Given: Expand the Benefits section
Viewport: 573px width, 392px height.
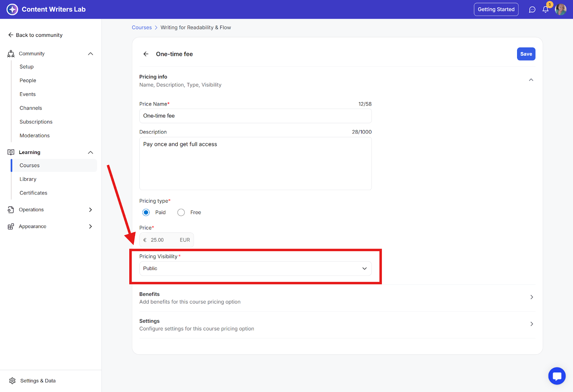Looking at the screenshot, I should [x=531, y=297].
